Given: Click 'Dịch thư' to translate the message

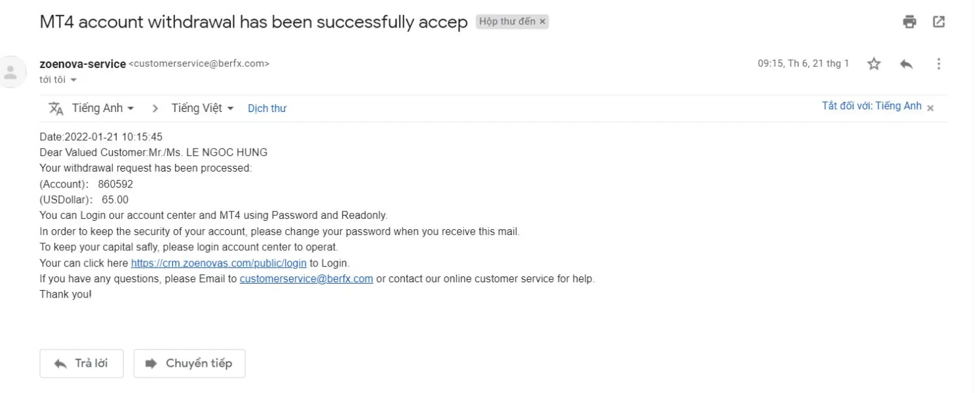Looking at the screenshot, I should [267, 109].
